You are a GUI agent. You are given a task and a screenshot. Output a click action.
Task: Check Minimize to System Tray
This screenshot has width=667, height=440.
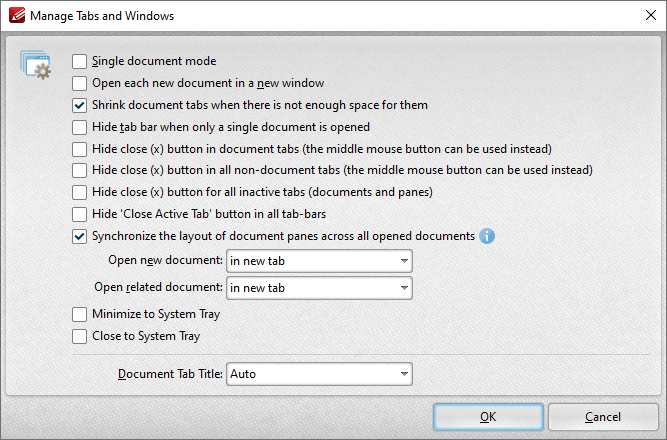point(79,314)
